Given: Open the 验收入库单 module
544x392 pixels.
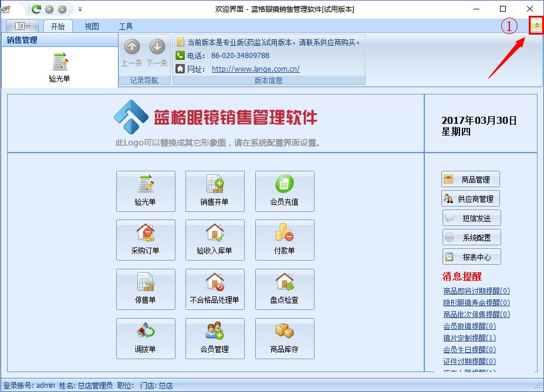Looking at the screenshot, I should tap(215, 240).
